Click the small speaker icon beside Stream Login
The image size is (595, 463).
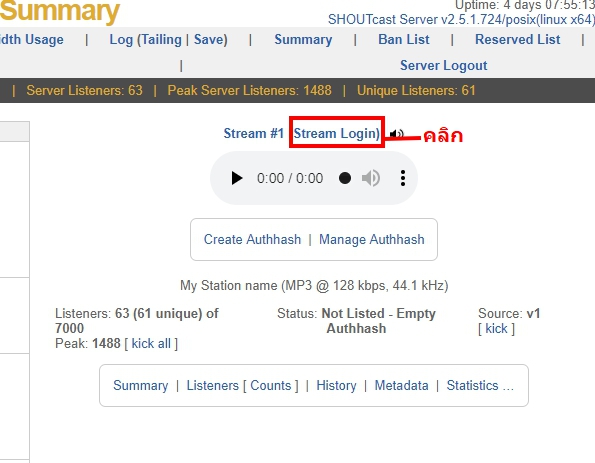click(396, 134)
